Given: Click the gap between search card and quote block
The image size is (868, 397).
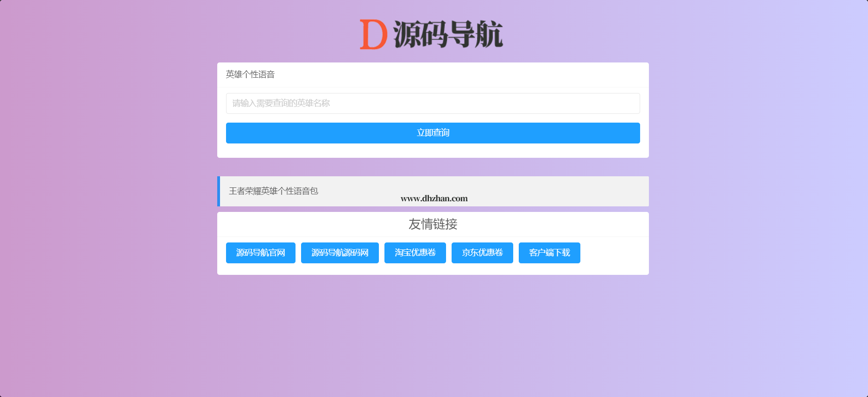Looking at the screenshot, I should click(433, 167).
